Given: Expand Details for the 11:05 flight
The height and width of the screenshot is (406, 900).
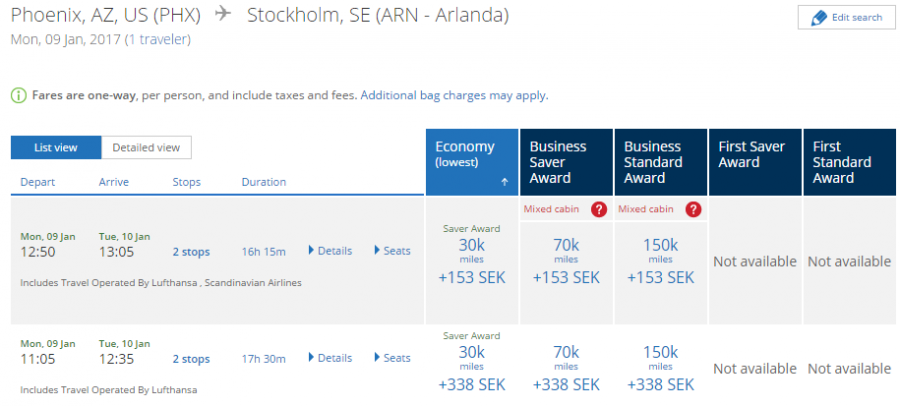Looking at the screenshot, I should pos(330,358).
